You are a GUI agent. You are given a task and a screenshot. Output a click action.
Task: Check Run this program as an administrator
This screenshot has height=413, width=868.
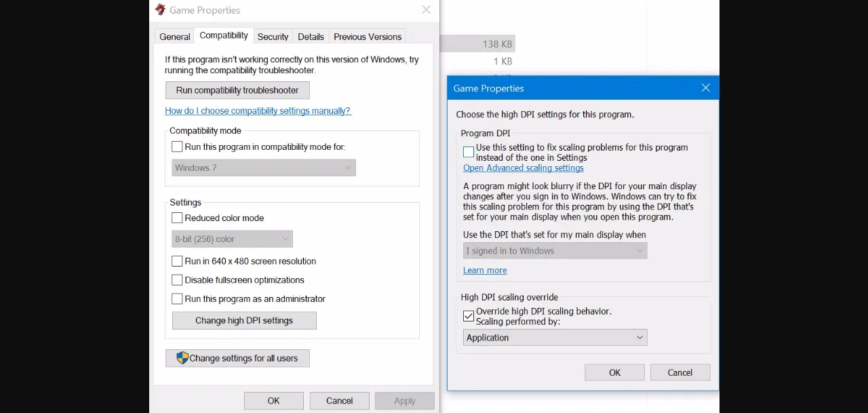177,299
